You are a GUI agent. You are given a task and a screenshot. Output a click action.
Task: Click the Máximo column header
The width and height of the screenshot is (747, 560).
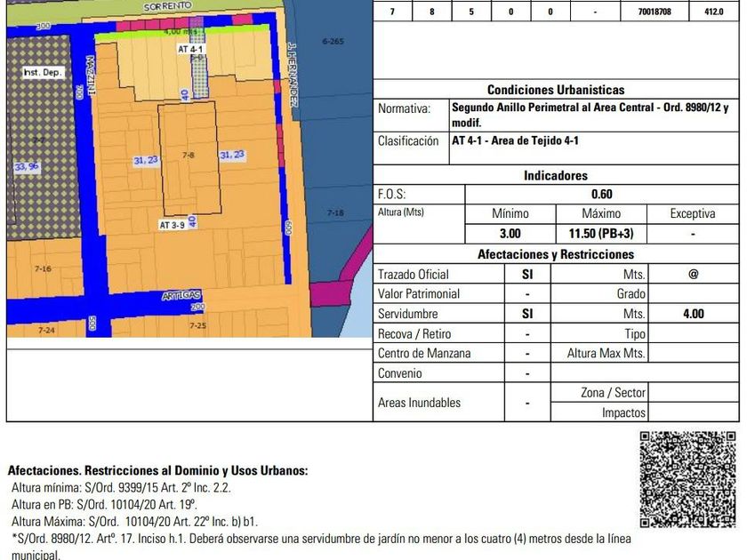coord(601,213)
